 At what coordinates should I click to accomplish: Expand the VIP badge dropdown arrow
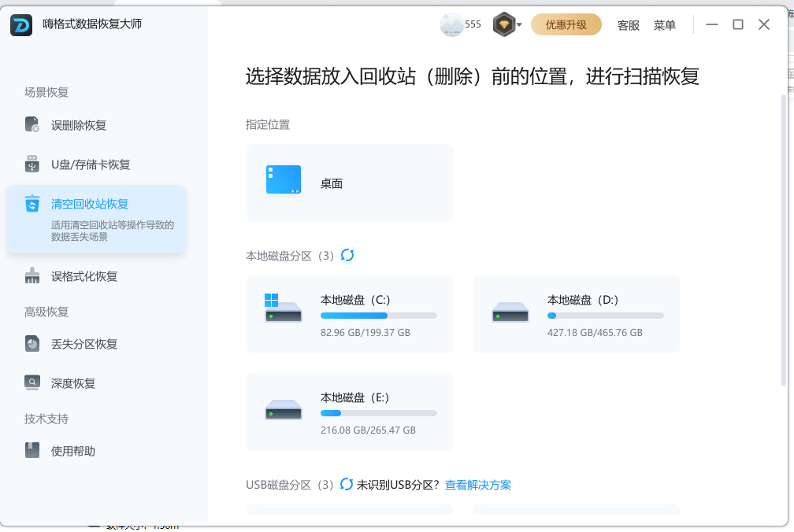point(519,25)
